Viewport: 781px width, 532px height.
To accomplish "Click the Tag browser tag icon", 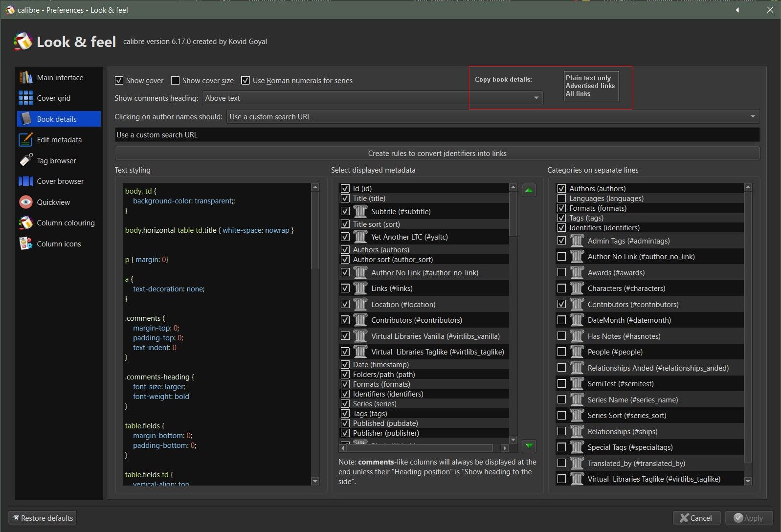I will [26, 160].
